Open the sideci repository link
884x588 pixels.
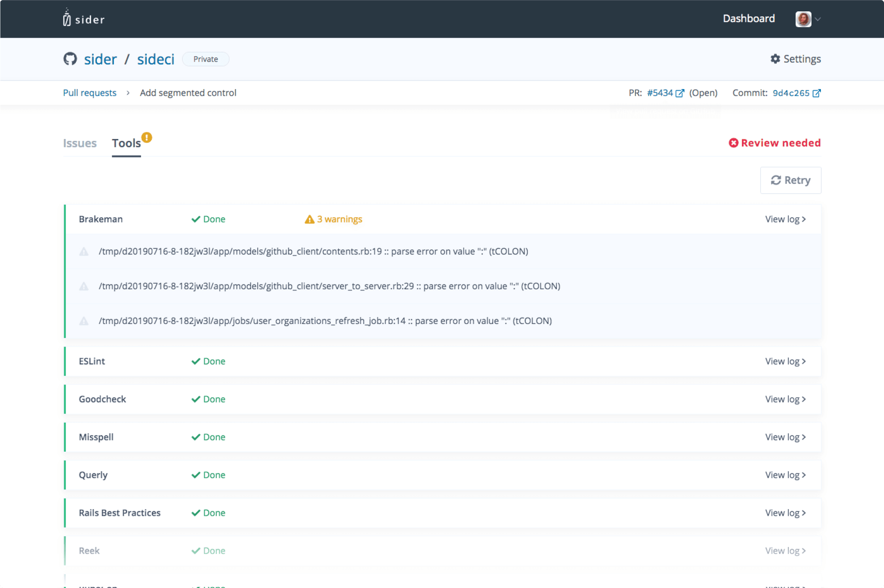pos(156,59)
